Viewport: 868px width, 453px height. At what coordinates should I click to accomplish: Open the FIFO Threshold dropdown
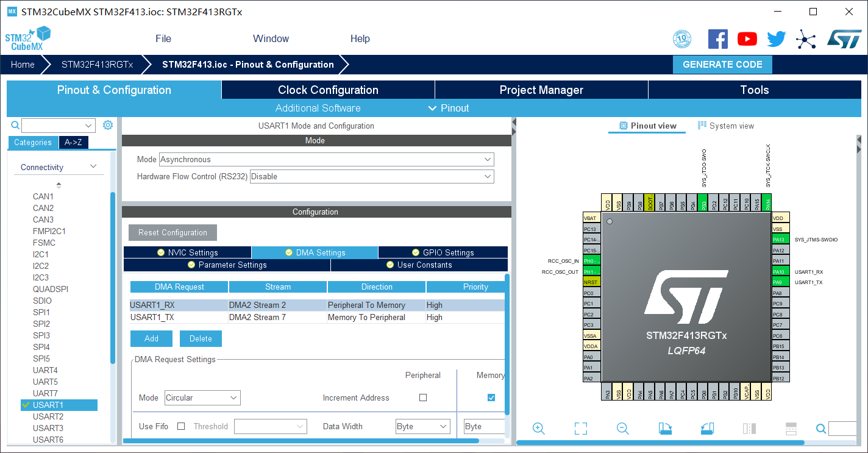click(270, 426)
